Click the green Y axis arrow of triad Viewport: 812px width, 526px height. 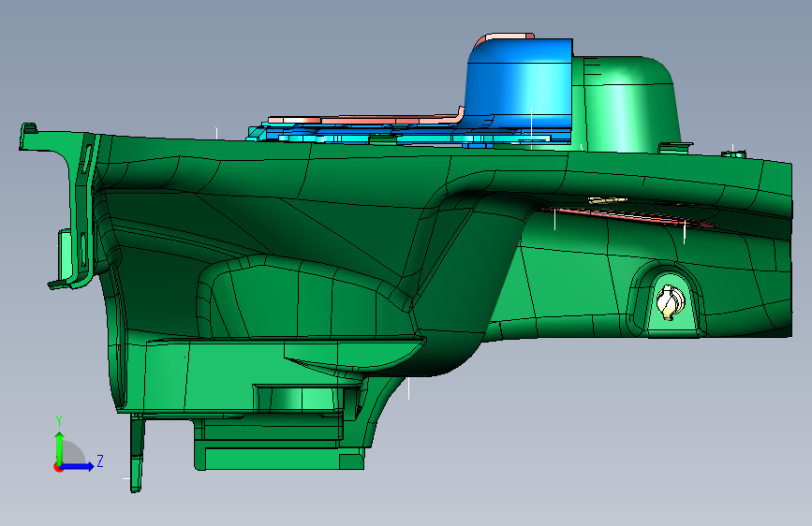[59, 447]
